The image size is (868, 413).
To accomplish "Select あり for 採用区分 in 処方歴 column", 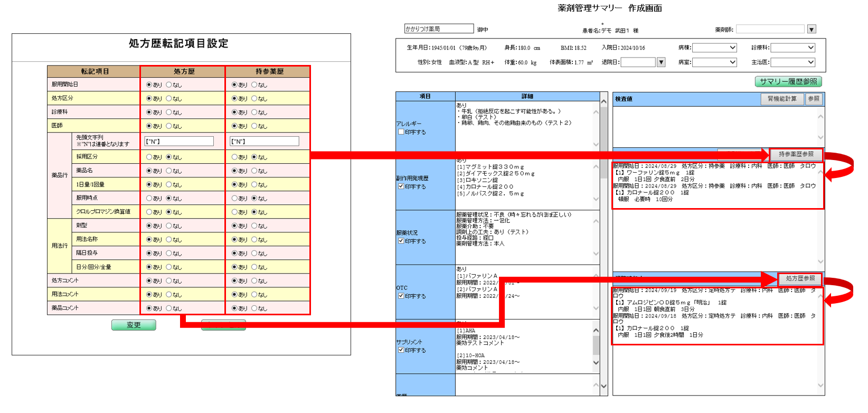I will coord(149,157).
